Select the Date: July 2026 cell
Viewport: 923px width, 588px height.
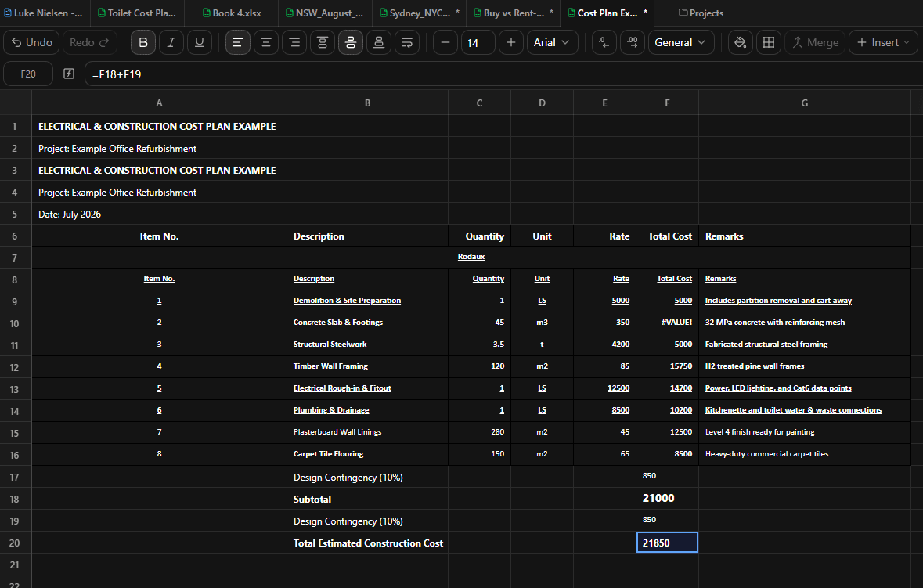(159, 215)
